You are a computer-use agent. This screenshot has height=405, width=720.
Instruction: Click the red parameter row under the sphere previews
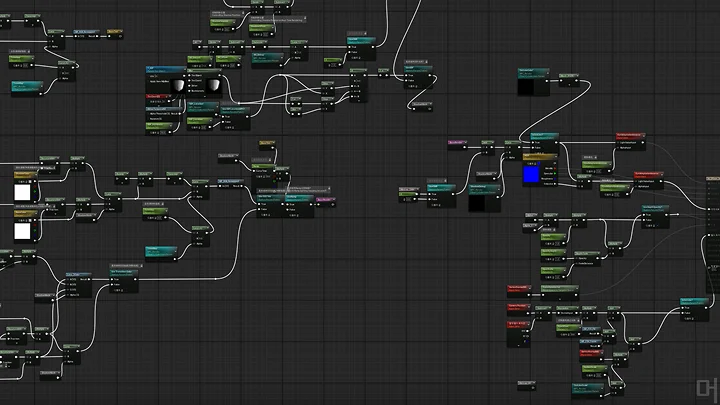tap(158, 96)
